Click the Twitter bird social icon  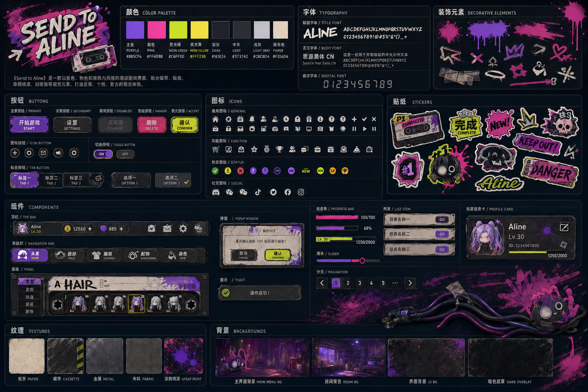273,192
